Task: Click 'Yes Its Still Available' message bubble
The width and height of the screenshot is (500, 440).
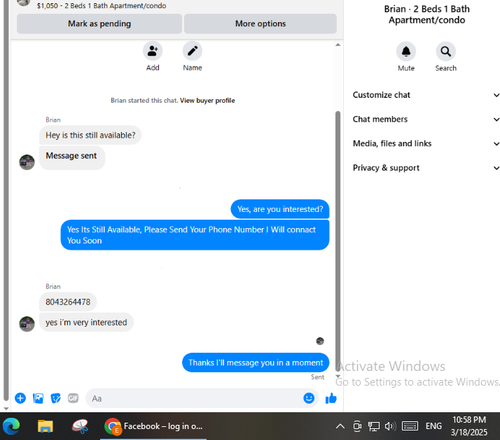Action: [x=195, y=235]
